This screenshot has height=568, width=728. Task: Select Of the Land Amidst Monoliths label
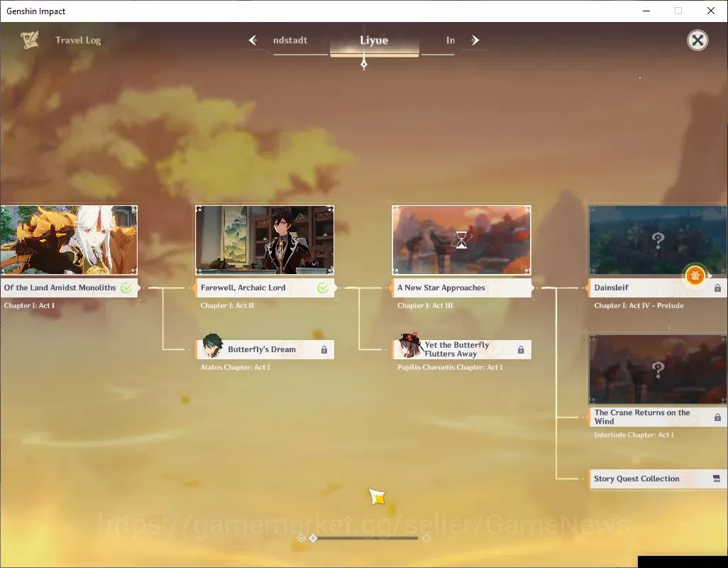click(69, 288)
